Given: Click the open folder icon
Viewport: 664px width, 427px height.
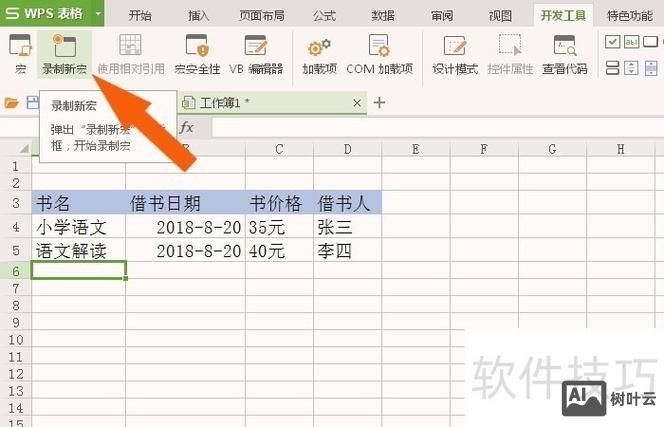Looking at the screenshot, I should (11, 103).
